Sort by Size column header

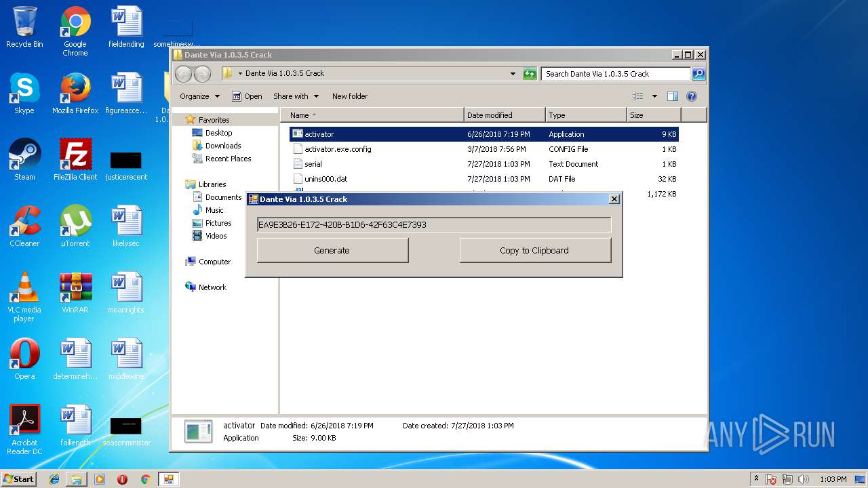pos(654,115)
